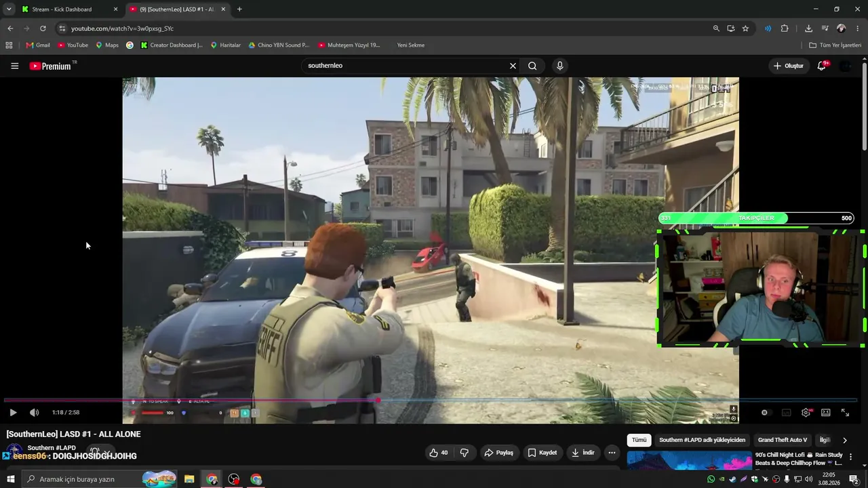The height and width of the screenshot is (488, 868).
Task: Open the Chrome three-dot menu
Action: 858,28
